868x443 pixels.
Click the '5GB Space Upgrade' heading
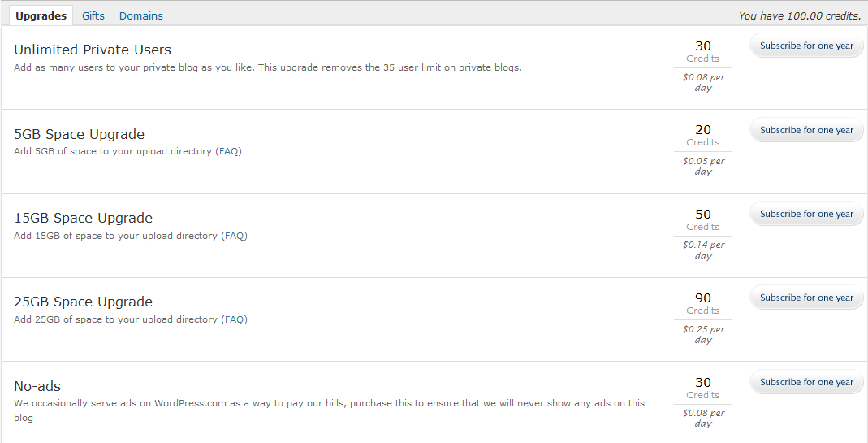79,134
